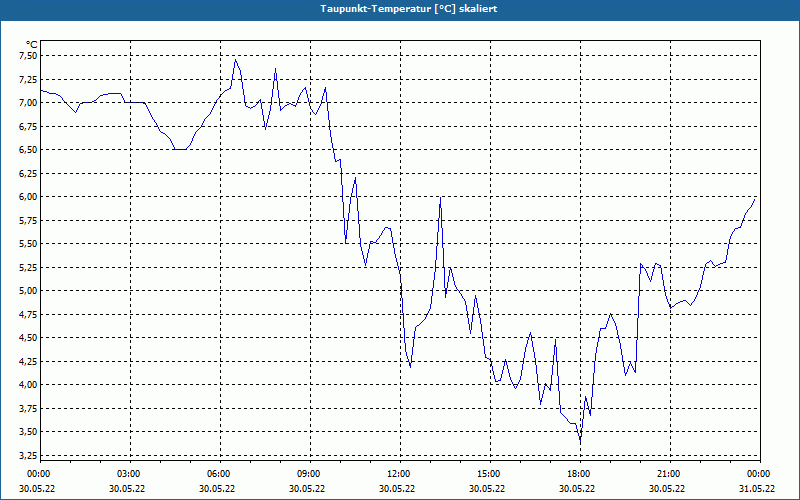
Task: Select the '30.05.22' date under 12:00
Action: pyautogui.click(x=397, y=488)
